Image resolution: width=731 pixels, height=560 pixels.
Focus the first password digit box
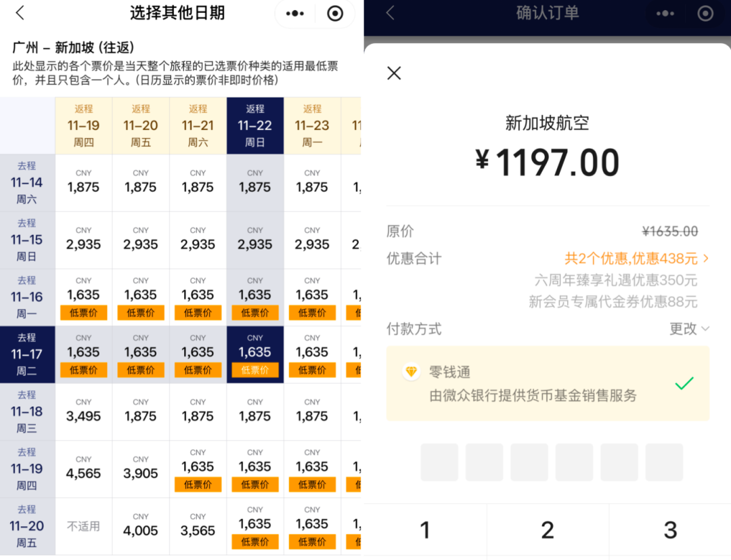pos(440,462)
